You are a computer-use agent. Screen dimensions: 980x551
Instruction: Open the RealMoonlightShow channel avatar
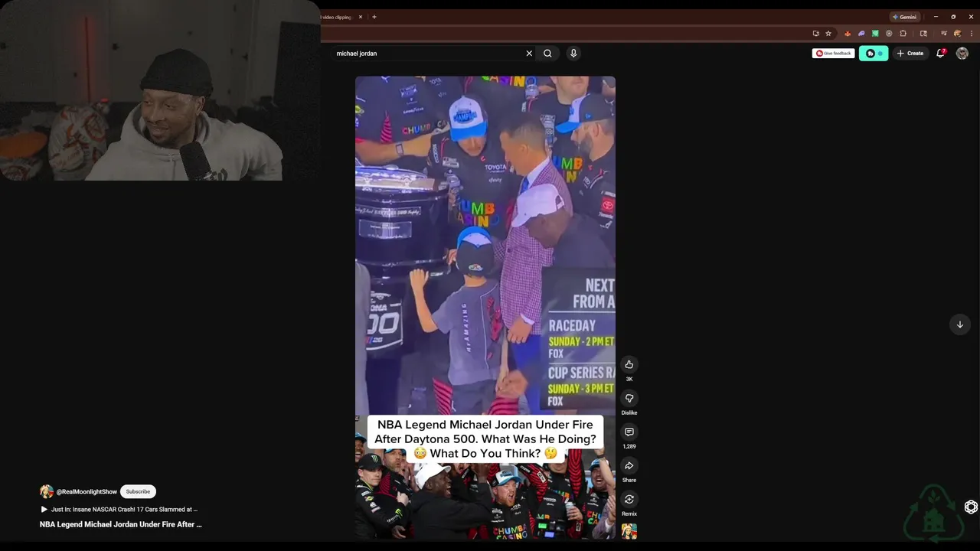[47, 491]
